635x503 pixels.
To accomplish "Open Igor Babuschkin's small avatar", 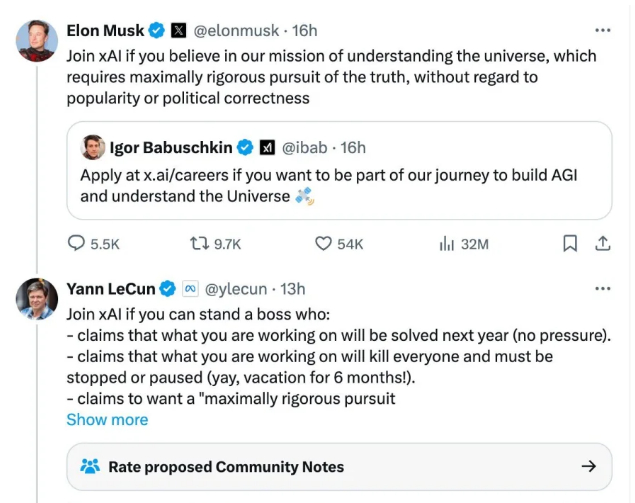I will pos(92,148).
